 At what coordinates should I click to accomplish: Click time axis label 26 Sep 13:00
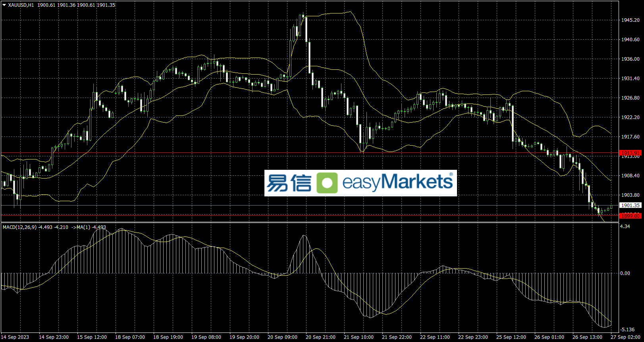click(x=587, y=337)
